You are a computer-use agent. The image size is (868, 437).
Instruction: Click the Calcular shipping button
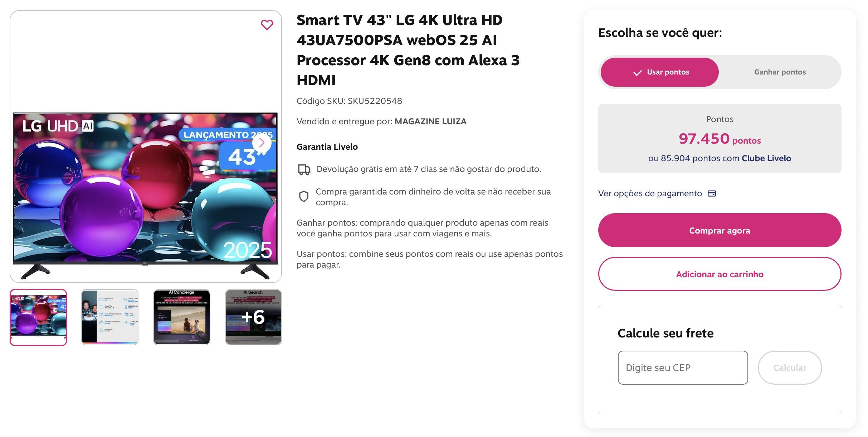point(790,368)
